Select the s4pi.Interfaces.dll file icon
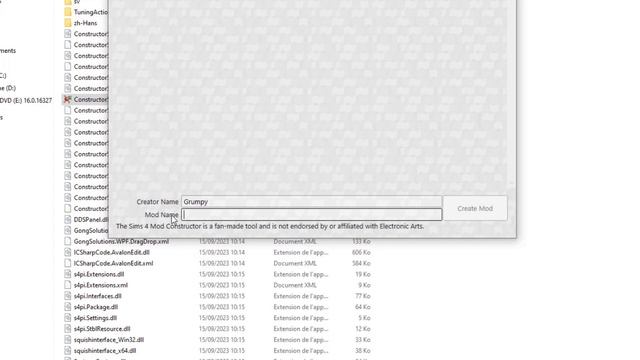640x360 pixels. 68,296
